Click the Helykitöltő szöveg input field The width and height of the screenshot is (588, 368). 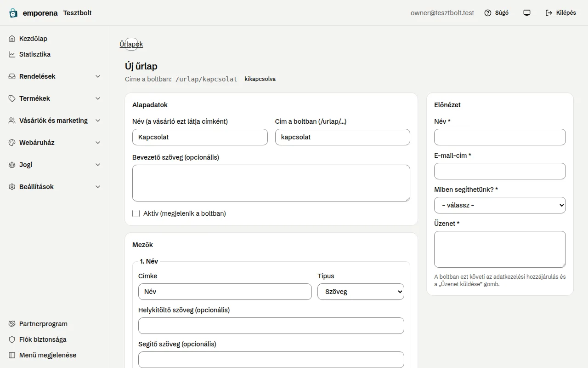271,326
